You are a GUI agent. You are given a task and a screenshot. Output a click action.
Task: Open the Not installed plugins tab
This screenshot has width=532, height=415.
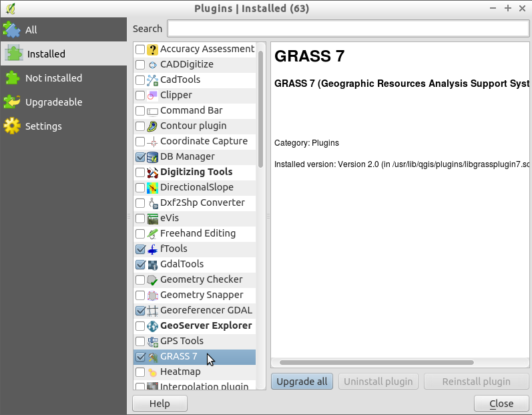(63, 78)
